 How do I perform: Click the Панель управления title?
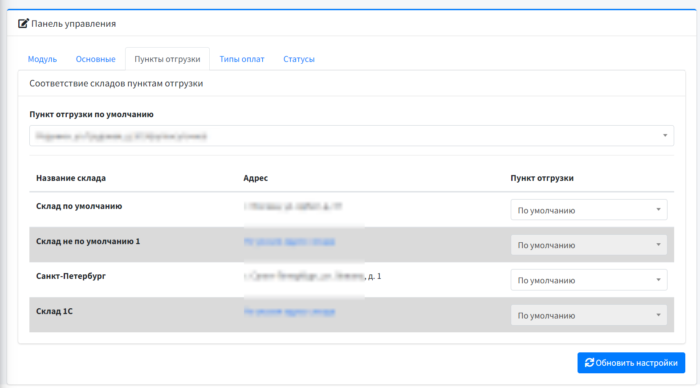(x=74, y=24)
